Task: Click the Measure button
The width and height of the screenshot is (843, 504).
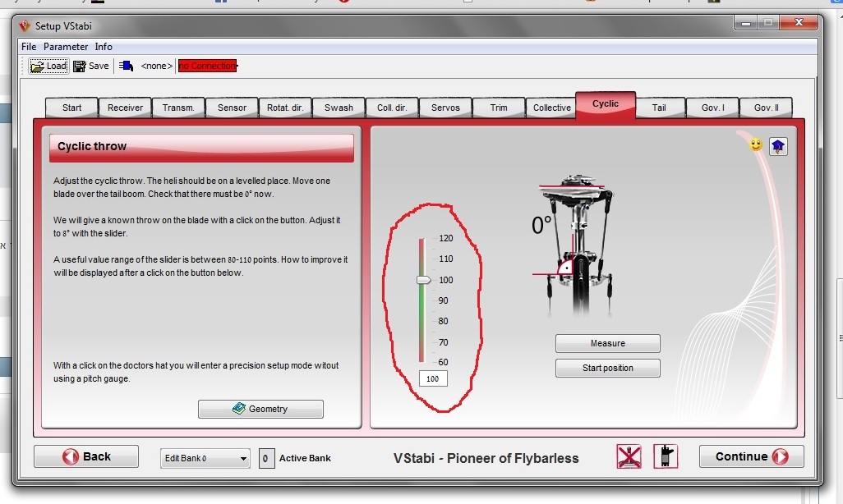Action: click(x=607, y=343)
